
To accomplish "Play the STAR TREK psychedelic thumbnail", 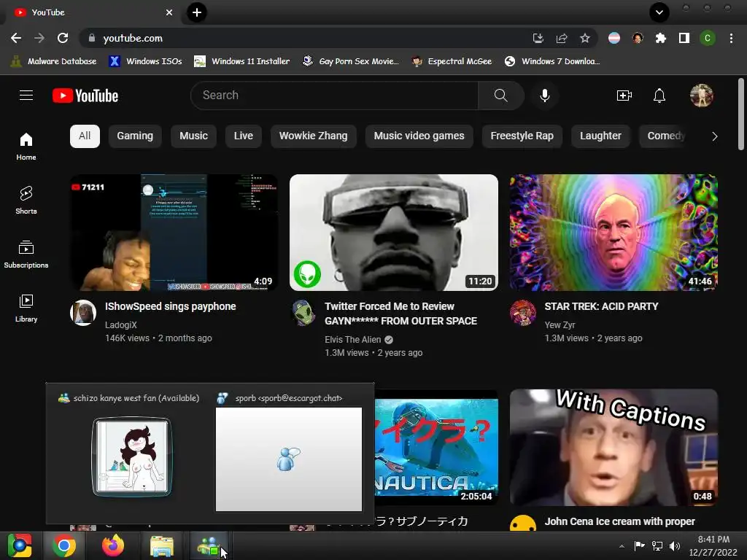I will tap(614, 233).
